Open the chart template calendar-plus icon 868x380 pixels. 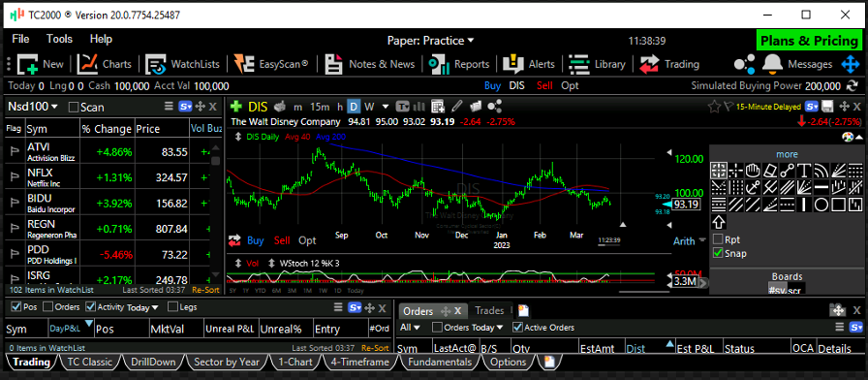click(437, 107)
